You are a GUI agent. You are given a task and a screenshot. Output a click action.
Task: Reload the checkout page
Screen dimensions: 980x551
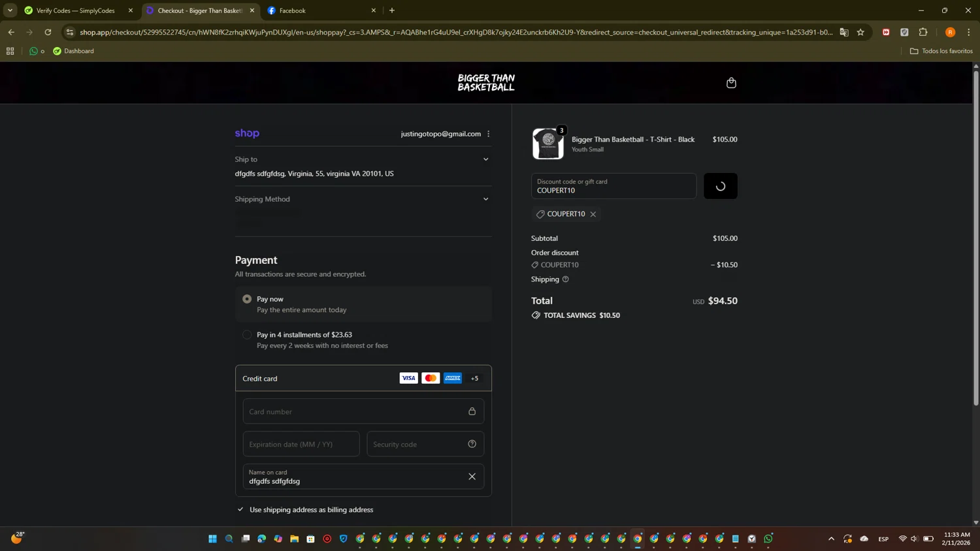click(x=48, y=32)
